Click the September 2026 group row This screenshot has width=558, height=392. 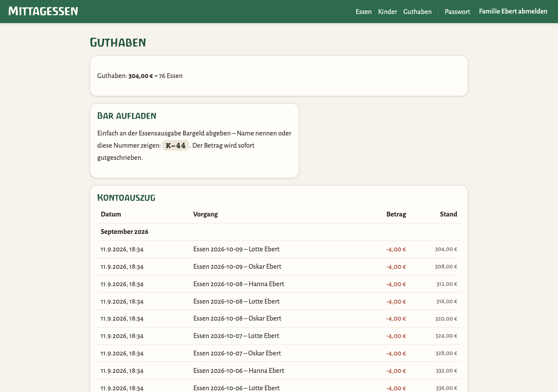click(x=279, y=232)
